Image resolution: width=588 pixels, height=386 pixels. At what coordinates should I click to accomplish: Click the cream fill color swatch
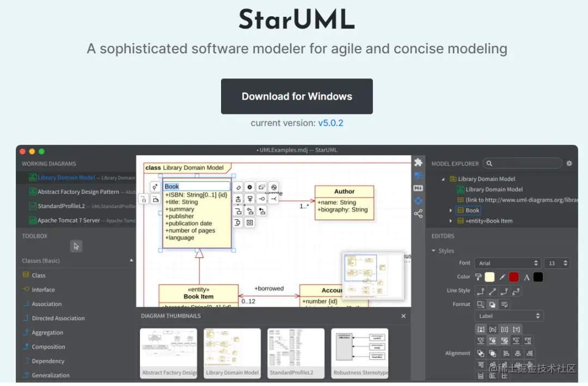(x=489, y=277)
